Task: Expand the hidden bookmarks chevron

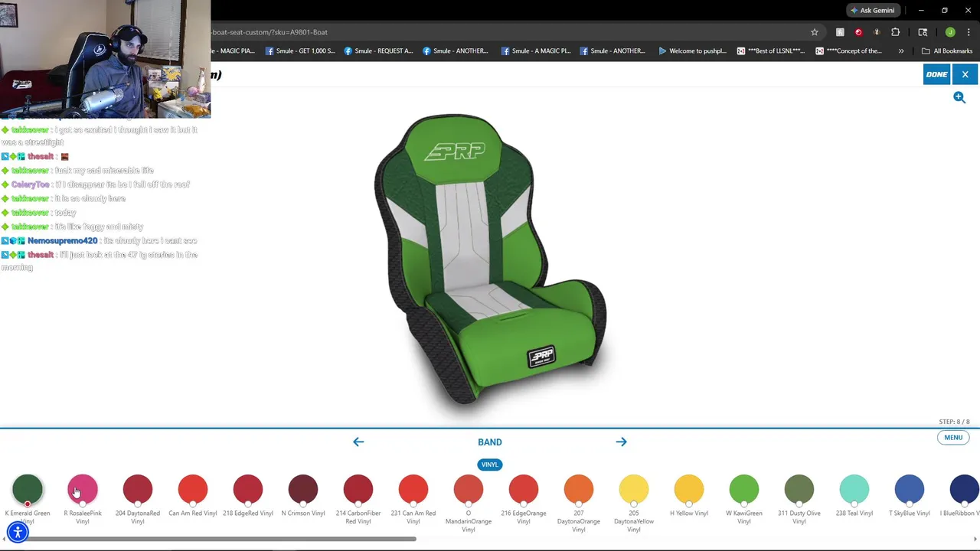Action: 901,51
